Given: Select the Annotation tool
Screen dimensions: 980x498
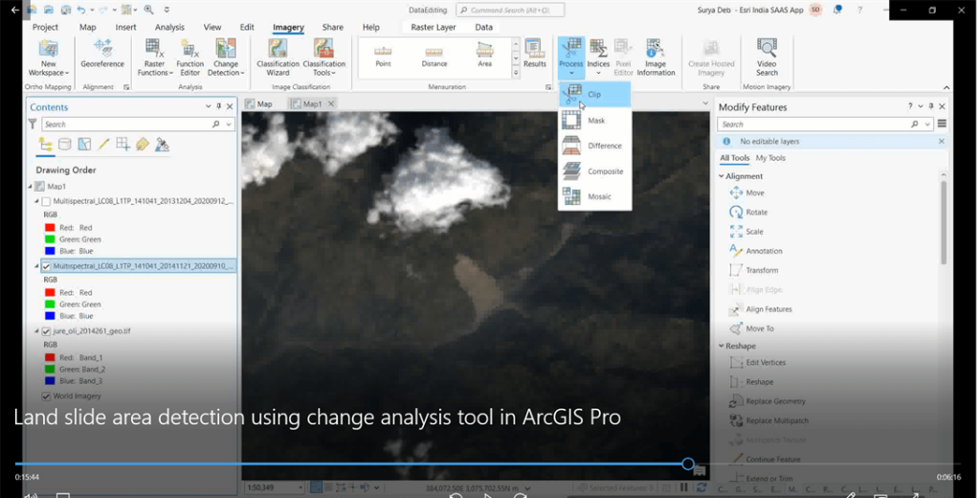Looking at the screenshot, I should tap(756, 251).
